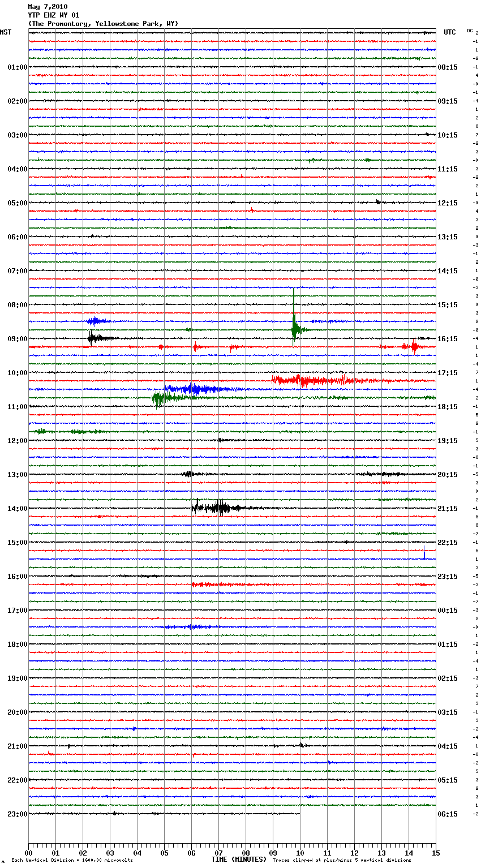Click the '09:15' UTC time label
481x868 pixels.
[448, 101]
